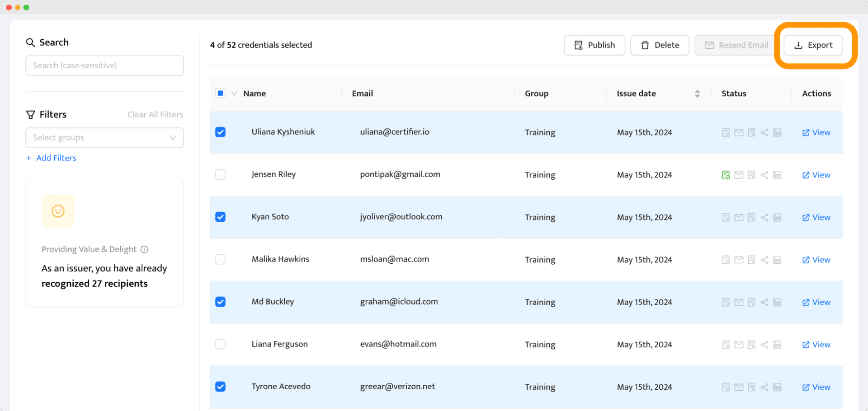Click email pontipak@gmail.com

[400, 174]
